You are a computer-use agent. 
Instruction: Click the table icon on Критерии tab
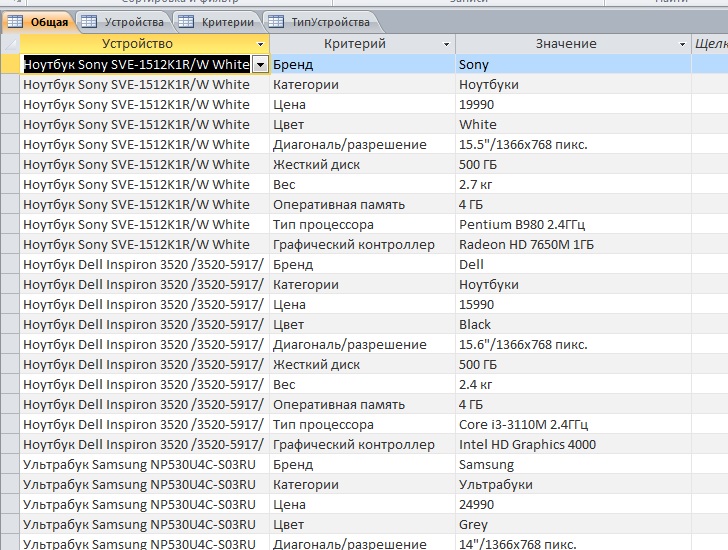[x=186, y=22]
